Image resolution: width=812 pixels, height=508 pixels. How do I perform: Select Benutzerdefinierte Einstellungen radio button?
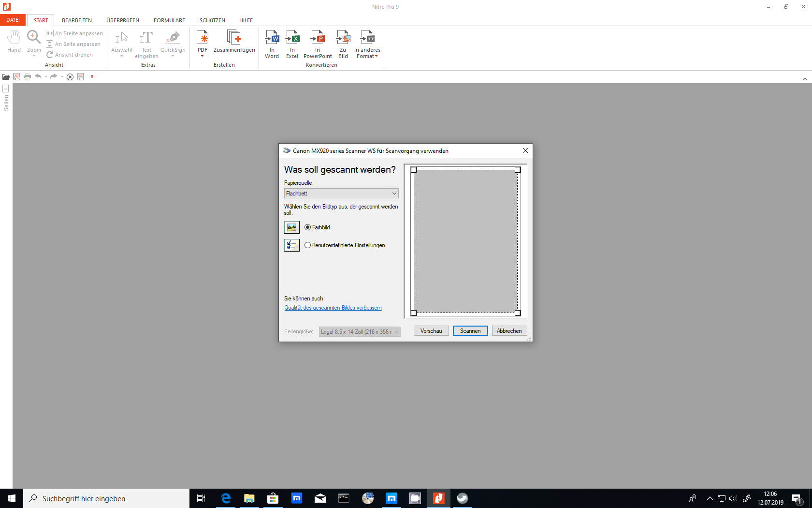click(x=308, y=245)
